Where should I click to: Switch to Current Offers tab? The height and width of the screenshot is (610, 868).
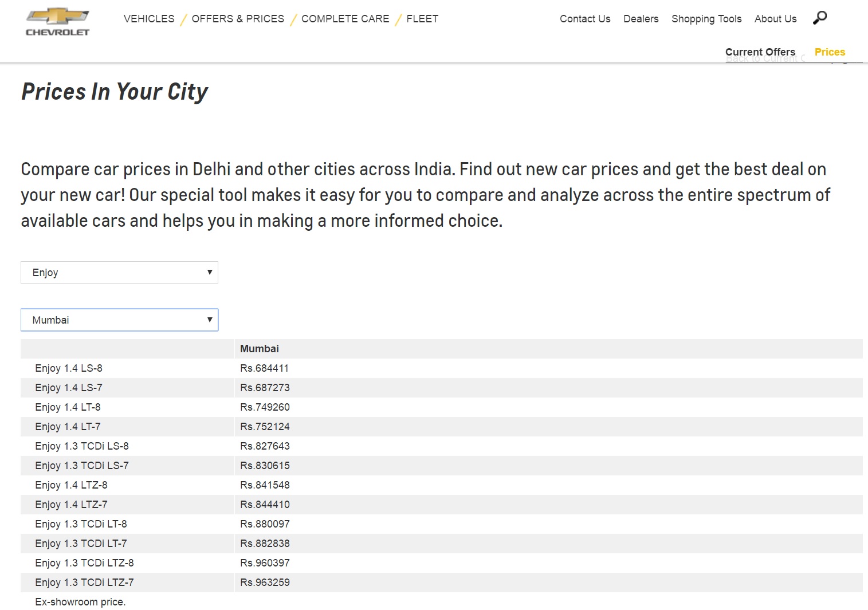tap(760, 52)
